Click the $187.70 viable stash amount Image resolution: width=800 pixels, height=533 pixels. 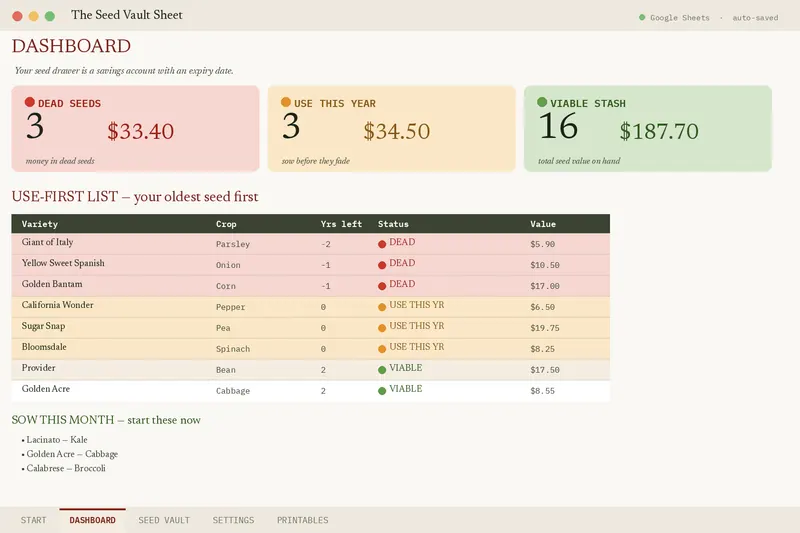click(659, 131)
